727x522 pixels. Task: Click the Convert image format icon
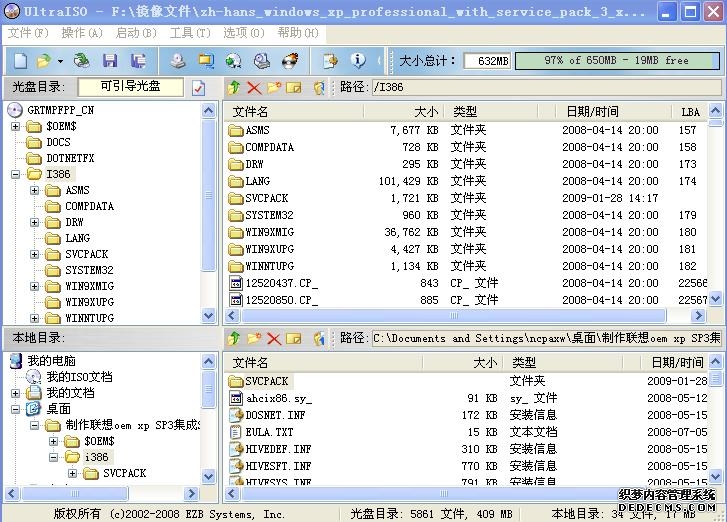(x=206, y=61)
